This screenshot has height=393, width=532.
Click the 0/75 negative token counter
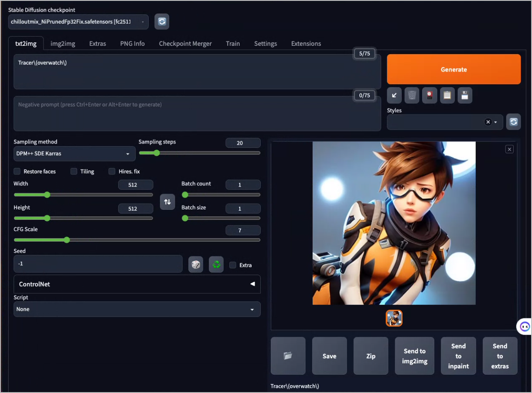(365, 96)
